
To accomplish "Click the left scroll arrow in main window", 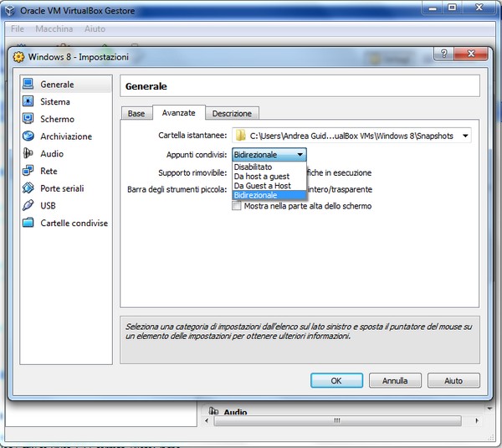I will click(207, 420).
